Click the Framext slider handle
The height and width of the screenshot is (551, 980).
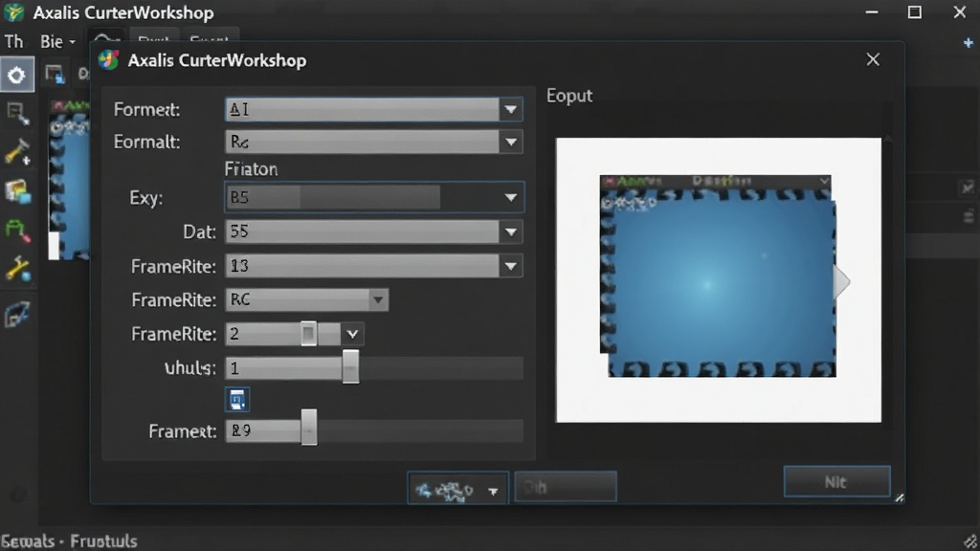309,428
